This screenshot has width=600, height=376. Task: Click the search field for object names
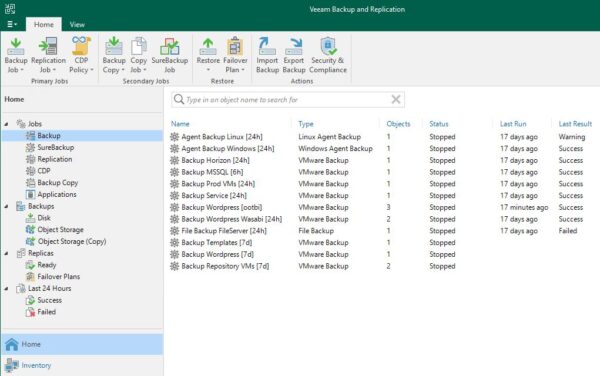pos(287,99)
